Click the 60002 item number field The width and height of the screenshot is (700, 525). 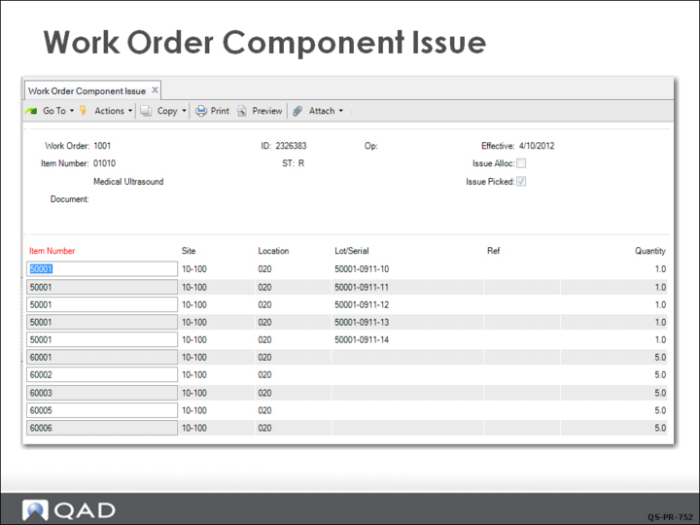pos(102,375)
